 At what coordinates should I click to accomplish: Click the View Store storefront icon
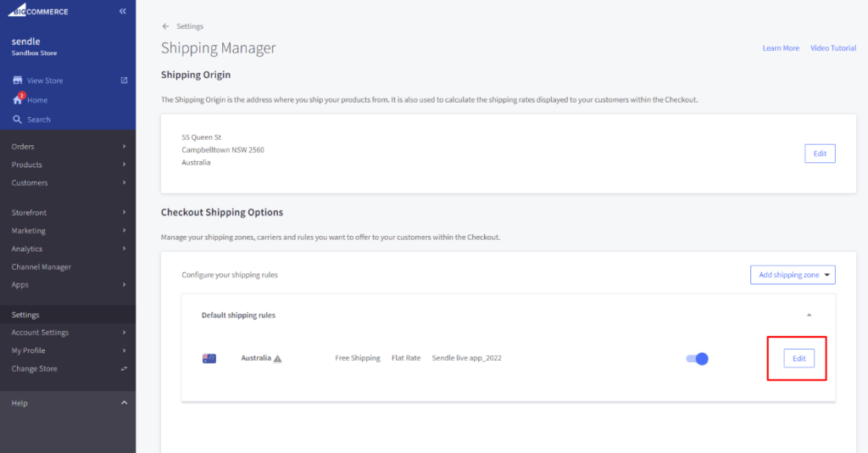[17, 81]
